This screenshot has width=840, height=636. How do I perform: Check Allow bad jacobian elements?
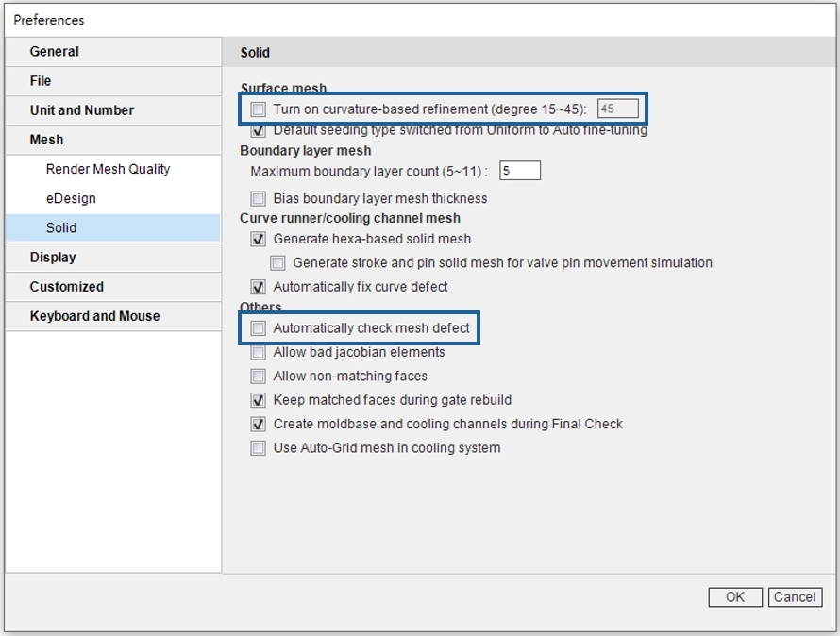click(259, 352)
